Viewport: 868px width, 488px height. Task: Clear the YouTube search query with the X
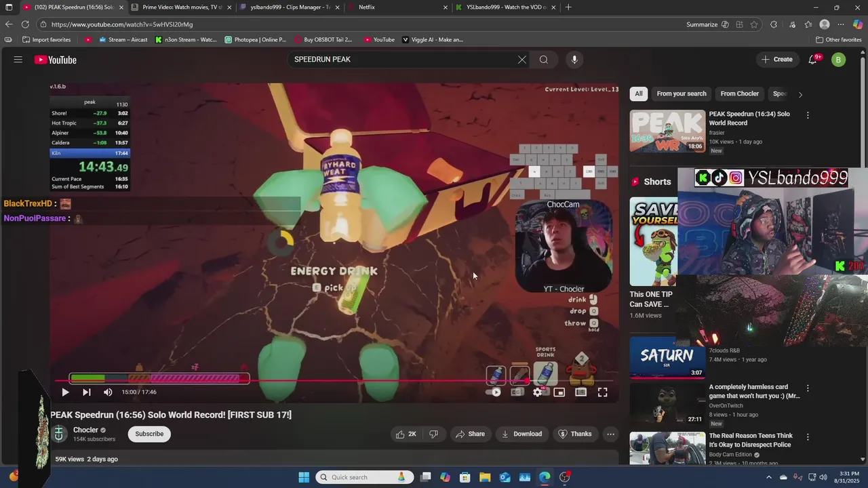pos(522,60)
